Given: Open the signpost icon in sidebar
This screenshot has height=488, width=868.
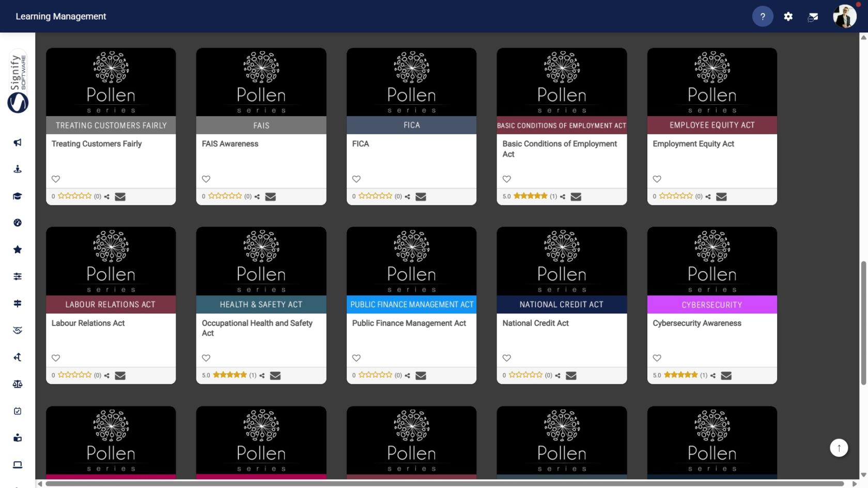Looking at the screenshot, I should pyautogui.click(x=18, y=304).
